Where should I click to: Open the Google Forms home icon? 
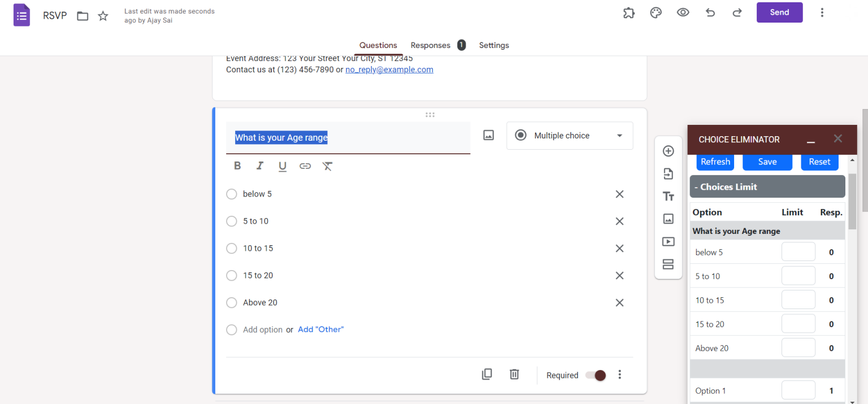pos(21,15)
